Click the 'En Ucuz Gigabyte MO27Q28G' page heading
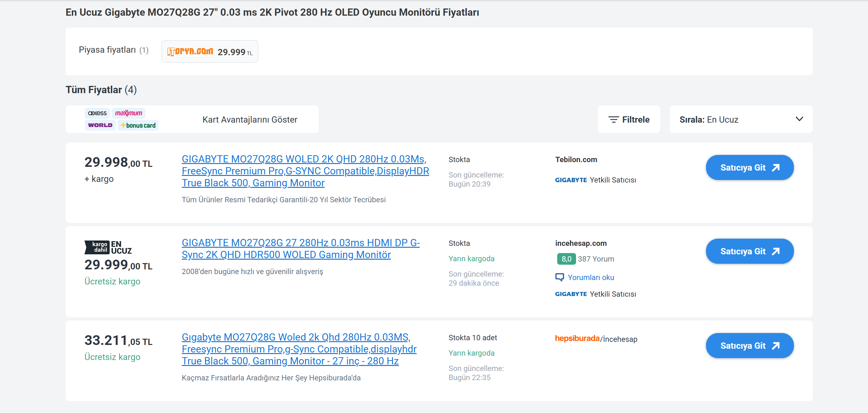Image resolution: width=868 pixels, height=413 pixels. [272, 13]
